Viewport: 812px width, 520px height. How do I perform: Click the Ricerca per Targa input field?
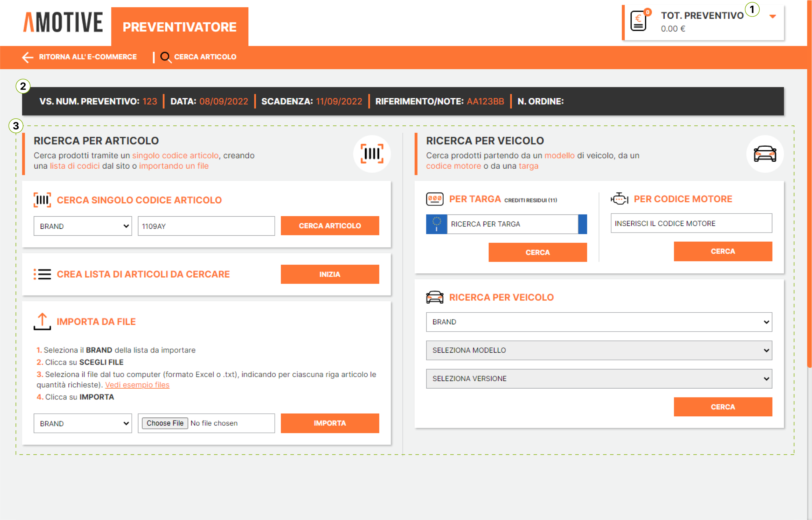point(512,224)
